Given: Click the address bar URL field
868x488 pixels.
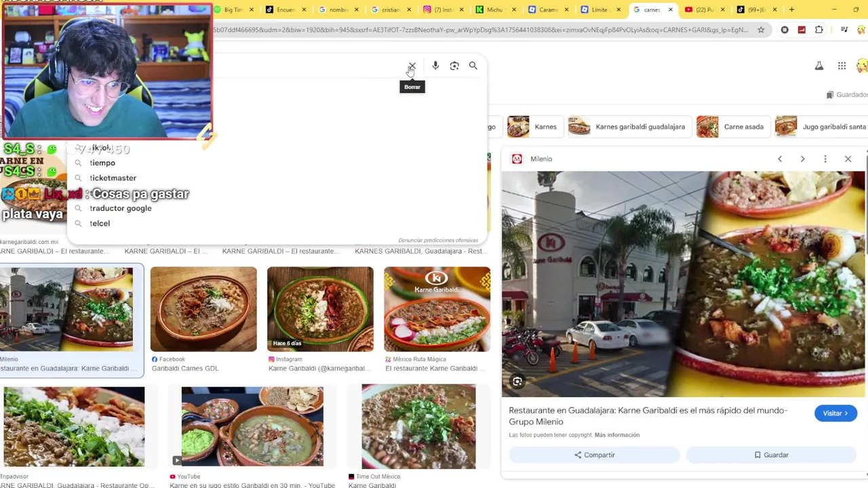Looking at the screenshot, I should [481, 30].
